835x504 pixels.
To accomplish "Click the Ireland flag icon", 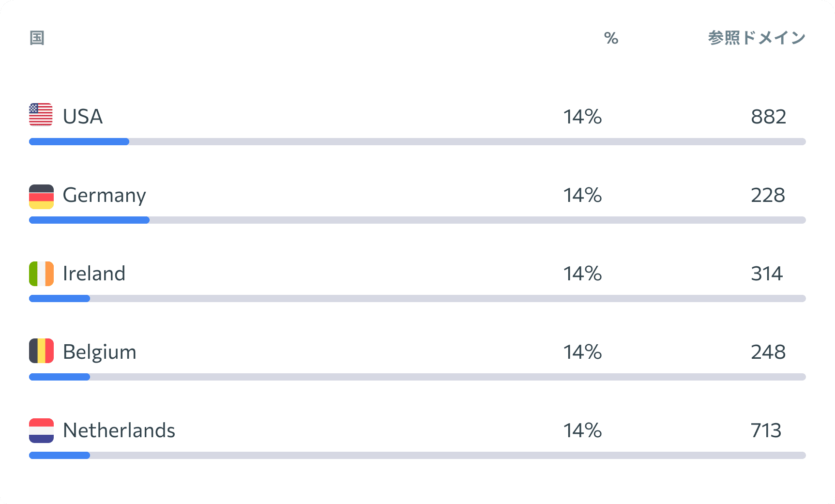I will (41, 274).
